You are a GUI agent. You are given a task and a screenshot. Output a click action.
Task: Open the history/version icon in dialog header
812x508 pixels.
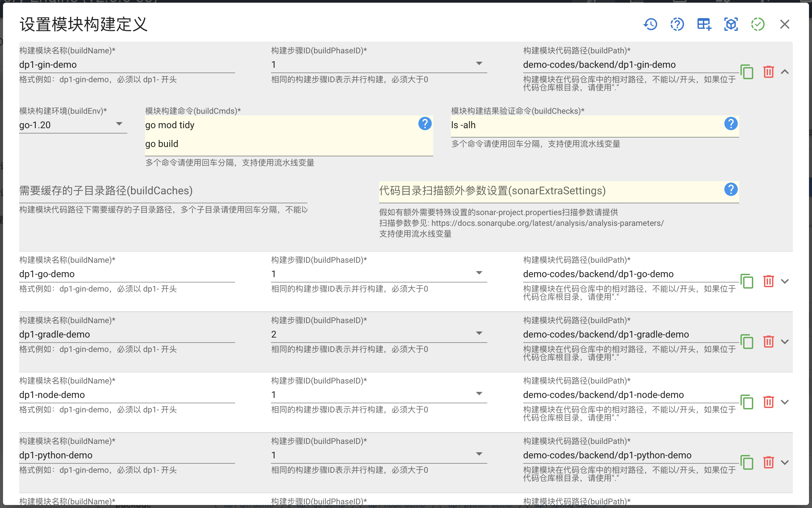click(x=650, y=24)
